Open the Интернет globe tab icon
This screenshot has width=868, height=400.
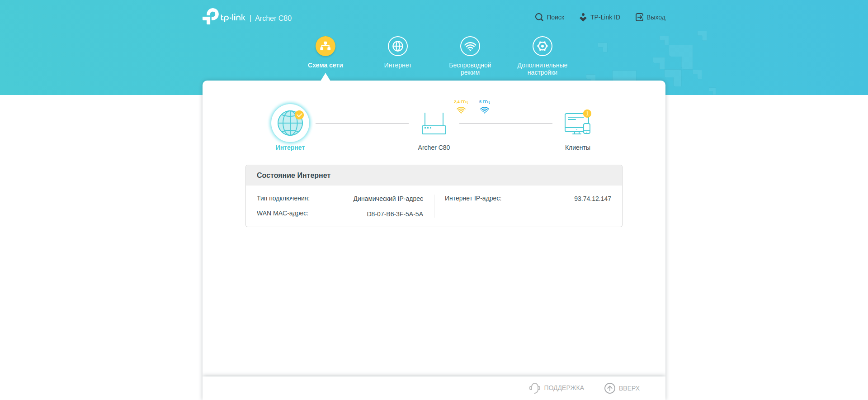(398, 46)
